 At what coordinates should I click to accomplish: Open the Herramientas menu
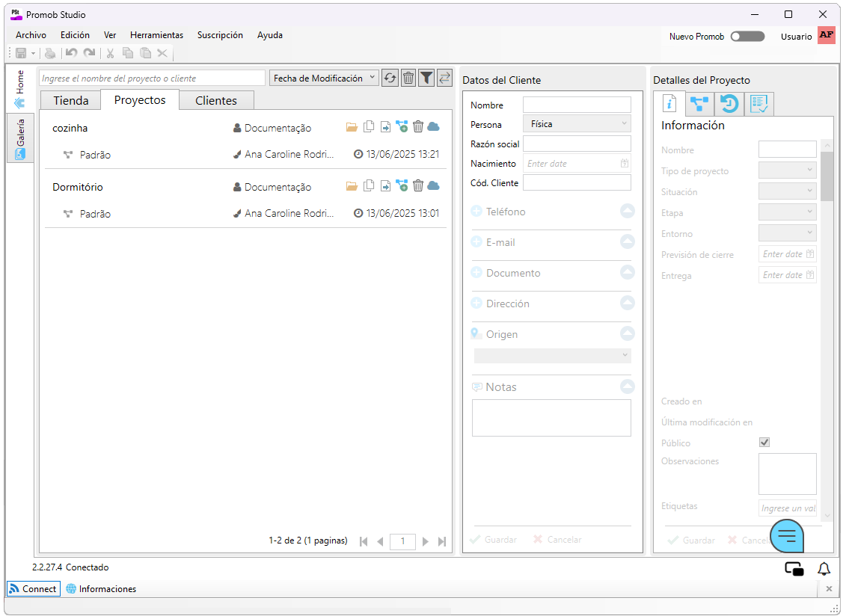point(156,35)
